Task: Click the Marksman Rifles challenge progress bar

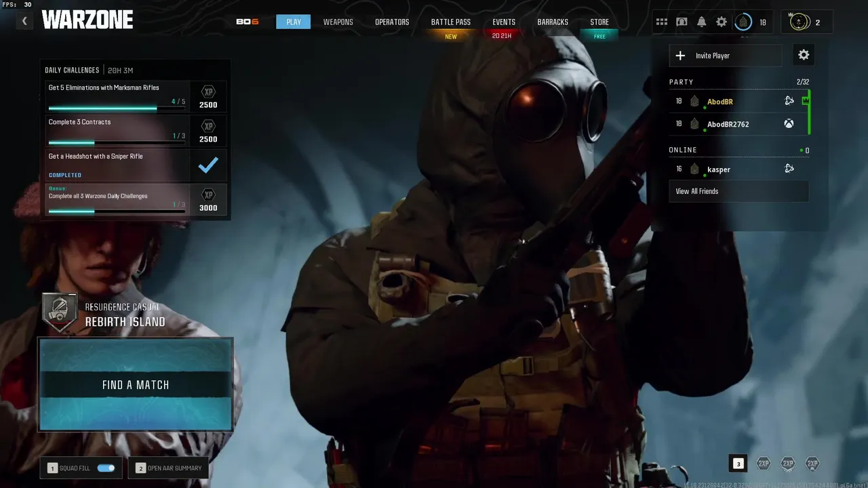Action: (x=117, y=108)
